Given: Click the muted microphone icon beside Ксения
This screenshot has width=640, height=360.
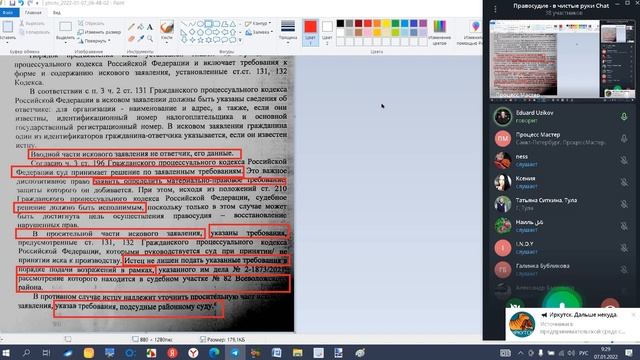Looking at the screenshot, I should click(624, 182).
